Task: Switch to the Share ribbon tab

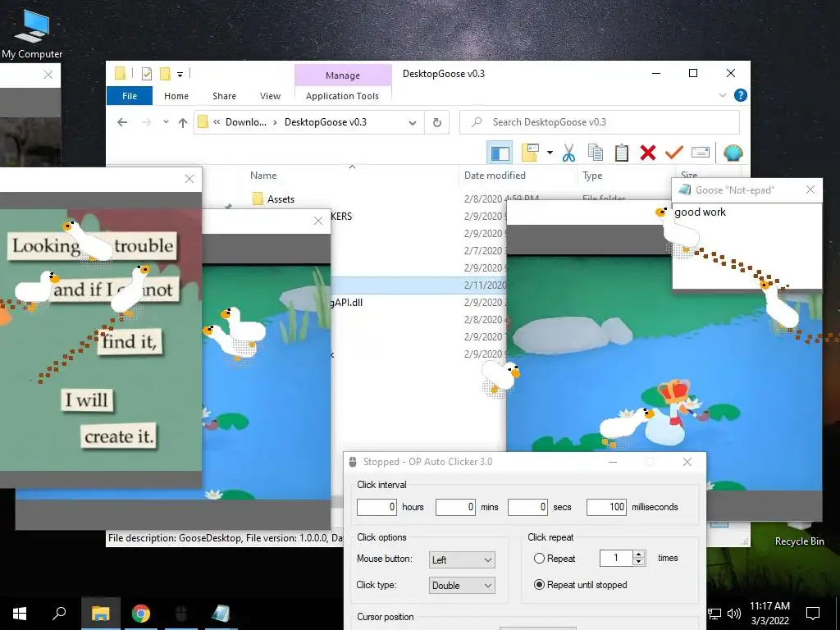Action: 224,96
